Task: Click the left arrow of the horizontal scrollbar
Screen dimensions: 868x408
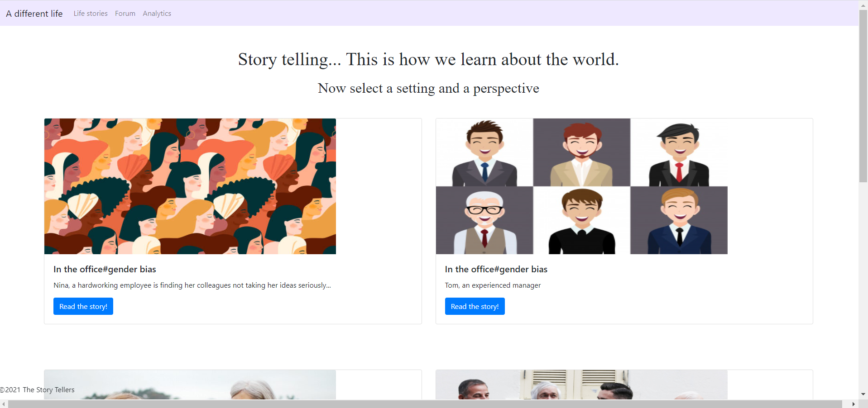Action: point(4,404)
